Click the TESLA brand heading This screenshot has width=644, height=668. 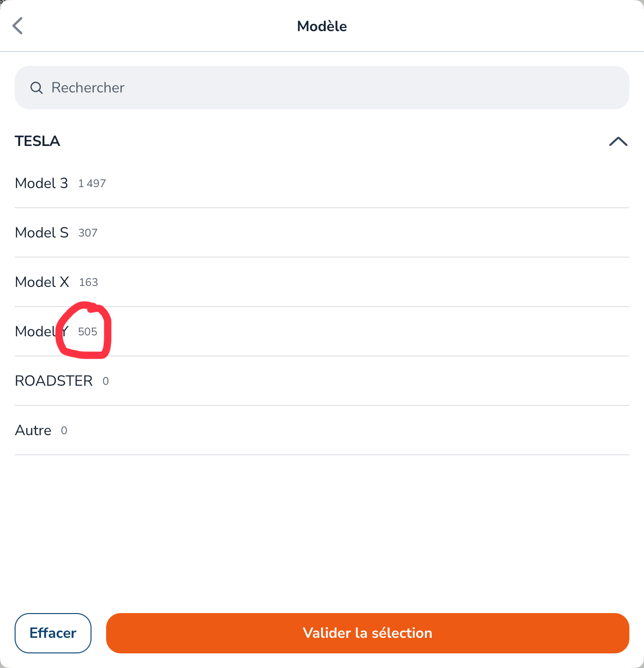(x=38, y=141)
